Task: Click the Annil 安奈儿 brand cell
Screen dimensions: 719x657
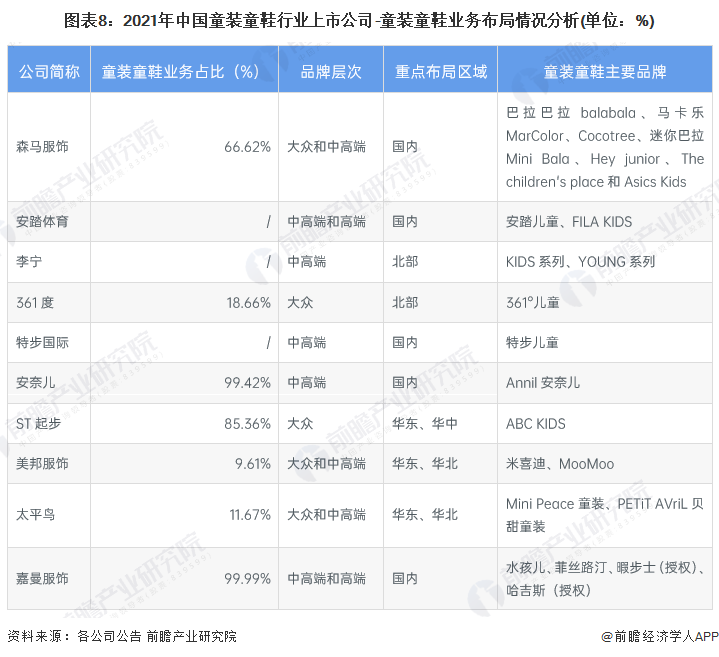Action: (x=605, y=383)
